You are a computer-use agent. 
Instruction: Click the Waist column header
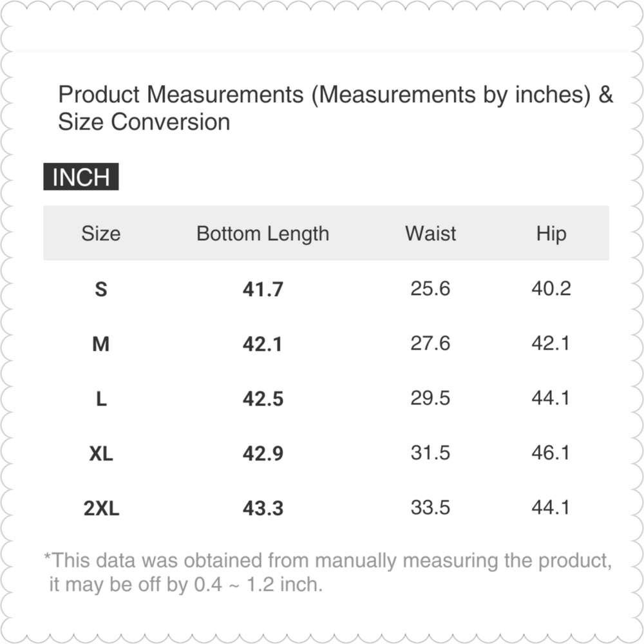[430, 233]
